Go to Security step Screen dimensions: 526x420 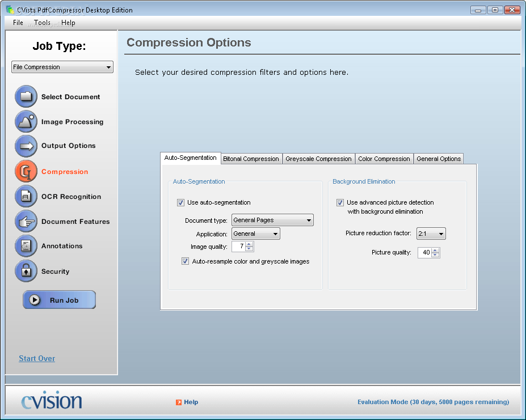(56, 271)
